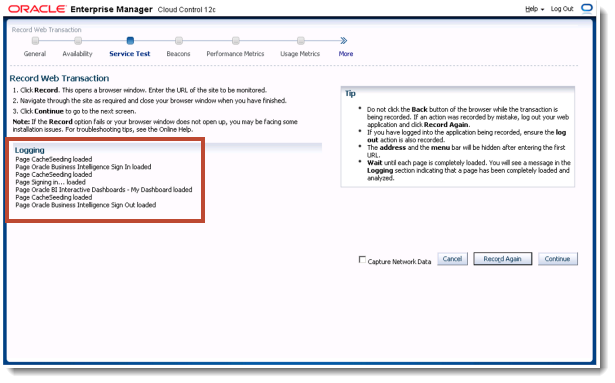
Task: Select the Usage Metrics step marker icon
Action: point(300,40)
